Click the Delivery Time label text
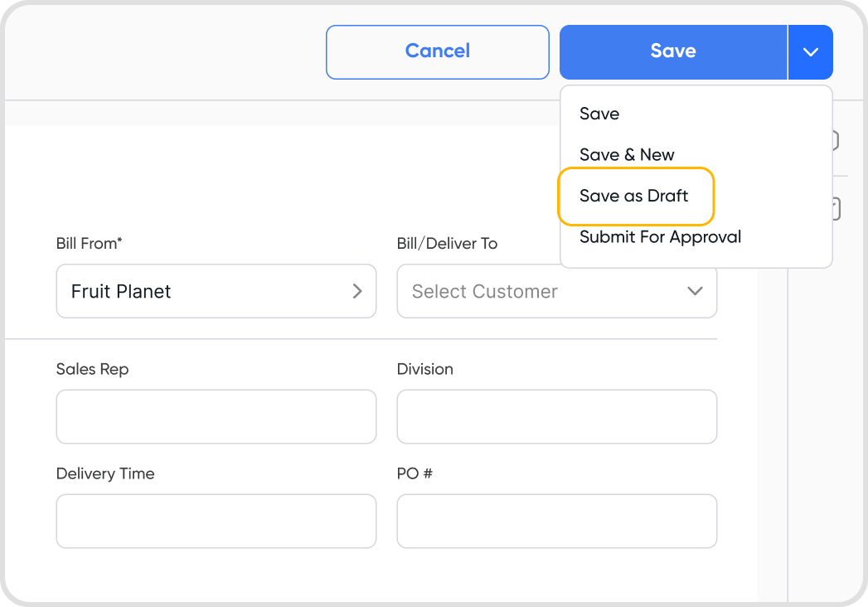The height and width of the screenshot is (607, 868). coord(105,473)
